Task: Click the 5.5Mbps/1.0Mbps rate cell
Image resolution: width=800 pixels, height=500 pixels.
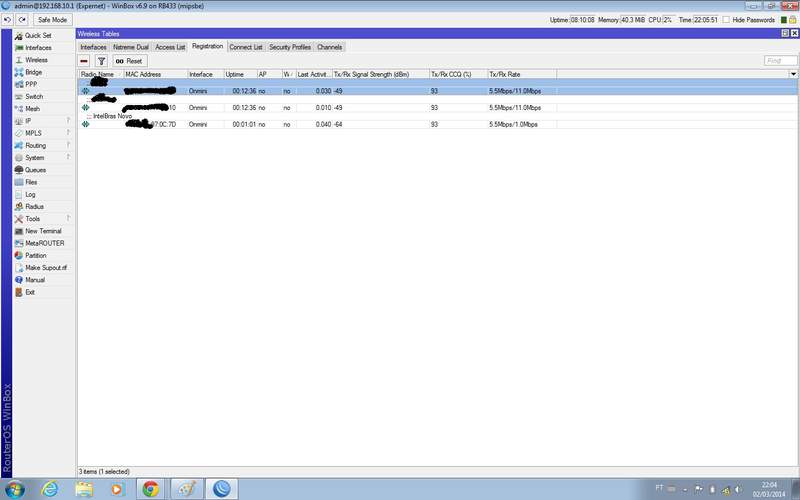Action: 513,124
